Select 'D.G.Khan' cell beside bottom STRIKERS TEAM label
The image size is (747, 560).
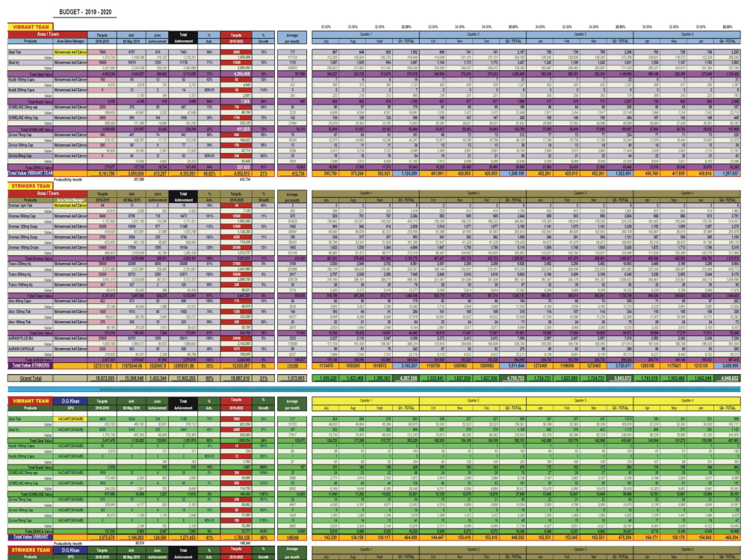[70, 550]
